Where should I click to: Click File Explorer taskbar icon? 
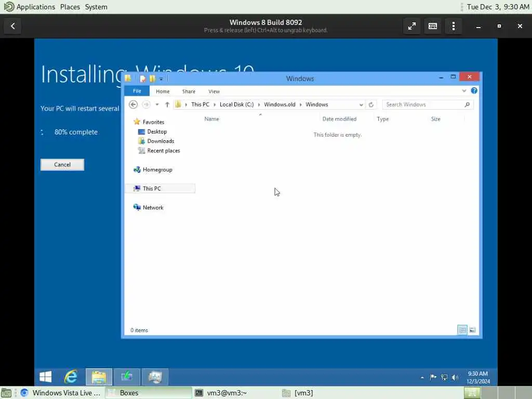click(99, 377)
